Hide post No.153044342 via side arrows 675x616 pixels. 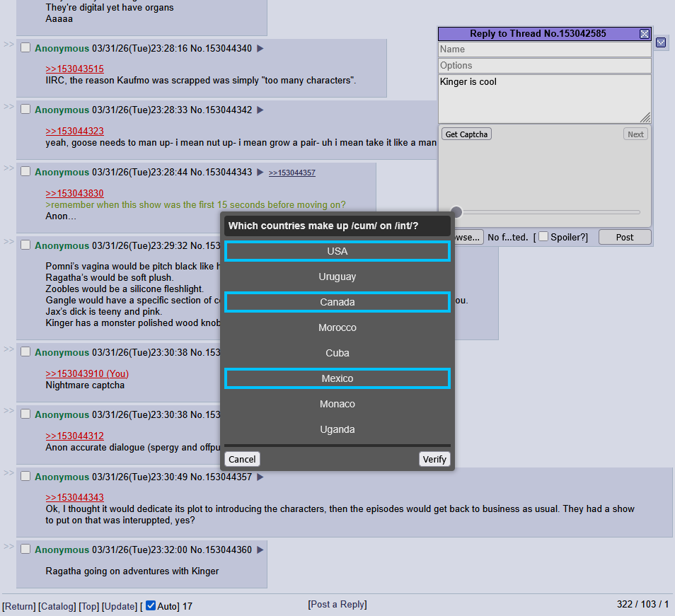[x=8, y=106]
